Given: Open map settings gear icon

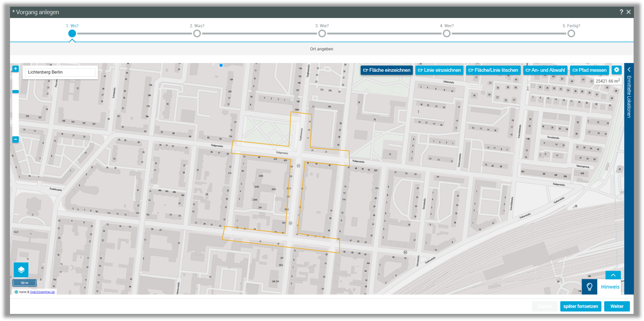Looking at the screenshot, I should tap(617, 70).
